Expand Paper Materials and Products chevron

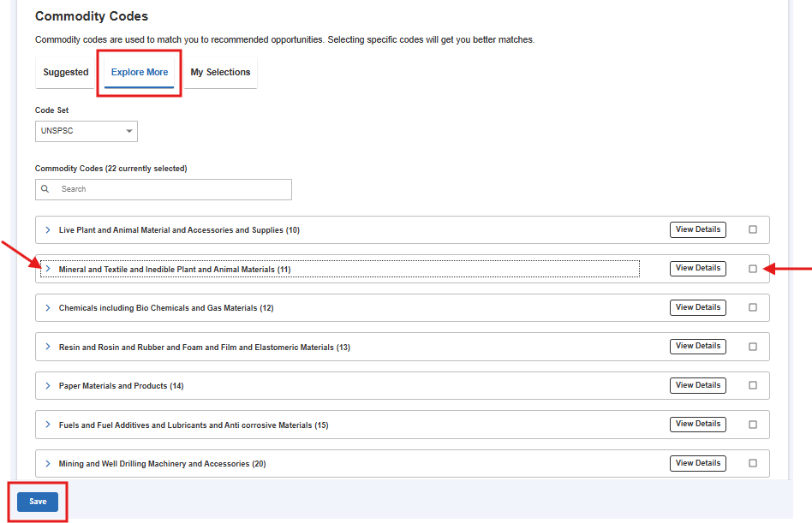coord(48,385)
